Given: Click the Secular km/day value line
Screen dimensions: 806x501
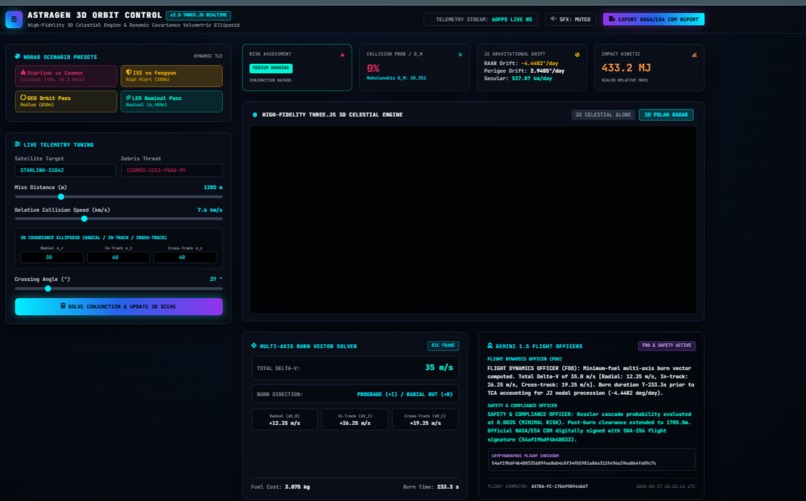Looking at the screenshot, I should [518, 79].
